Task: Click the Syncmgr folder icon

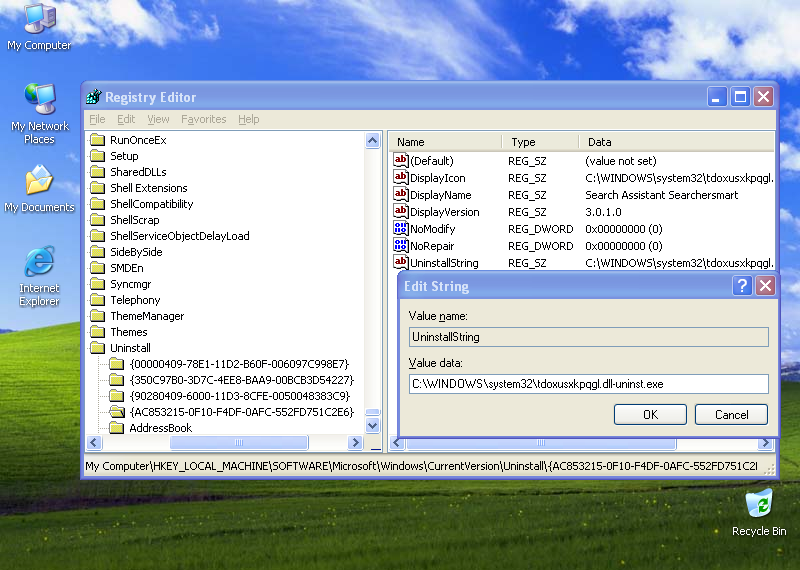Action: (97, 284)
